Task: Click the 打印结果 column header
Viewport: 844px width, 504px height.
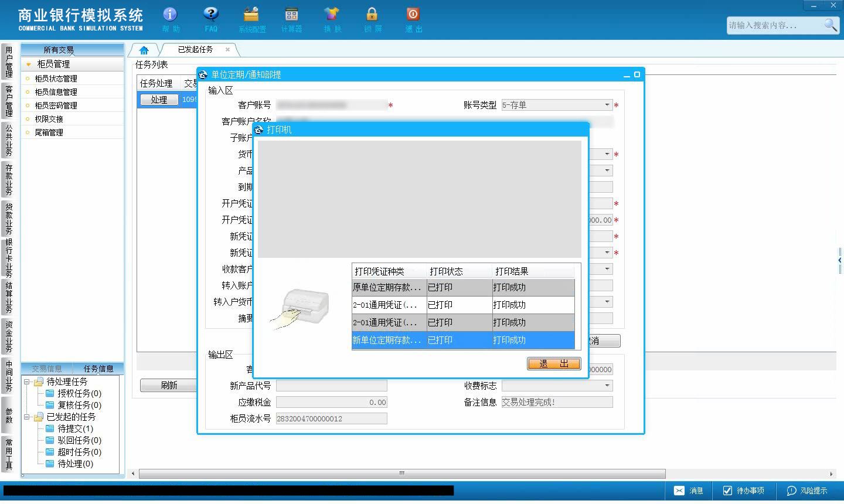Action: [533, 271]
